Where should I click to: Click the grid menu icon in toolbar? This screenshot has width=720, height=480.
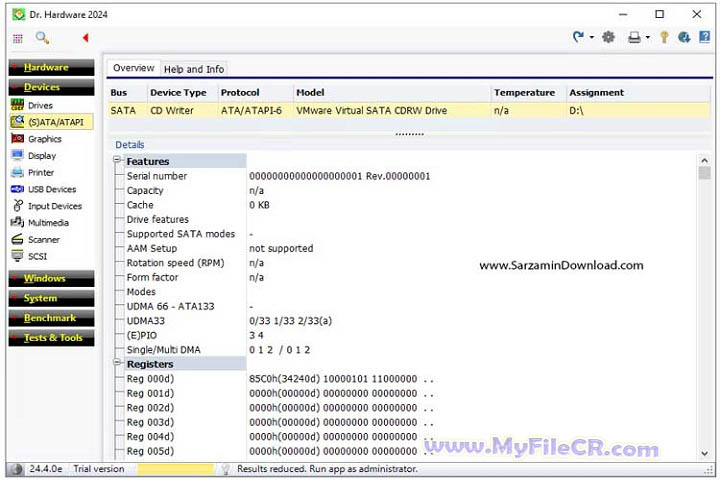point(17,38)
